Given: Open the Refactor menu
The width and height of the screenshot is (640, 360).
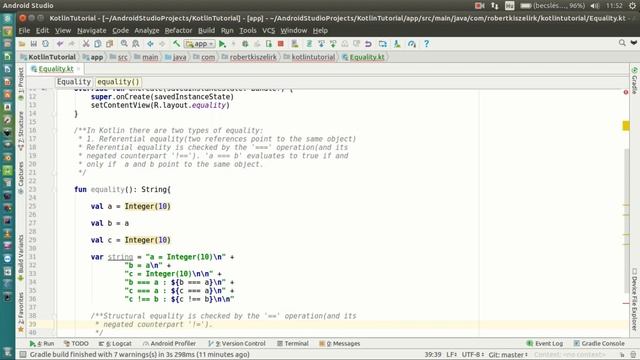Looking at the screenshot, I should click(x=178, y=31).
